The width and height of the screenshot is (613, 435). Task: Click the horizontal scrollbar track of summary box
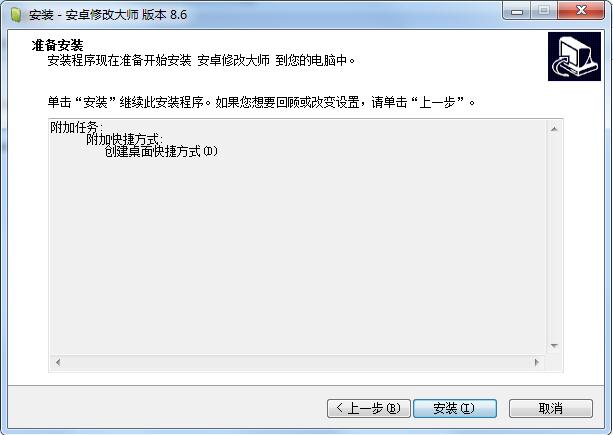coord(297,362)
